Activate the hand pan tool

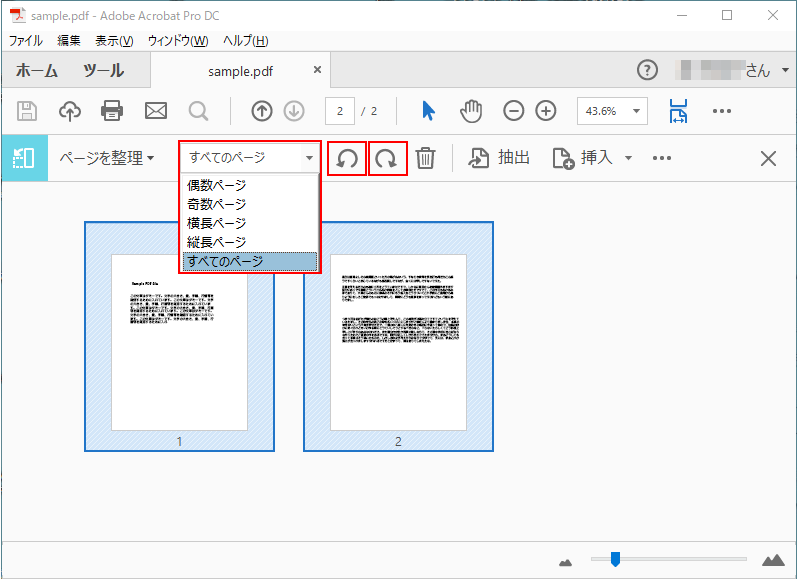(x=471, y=111)
